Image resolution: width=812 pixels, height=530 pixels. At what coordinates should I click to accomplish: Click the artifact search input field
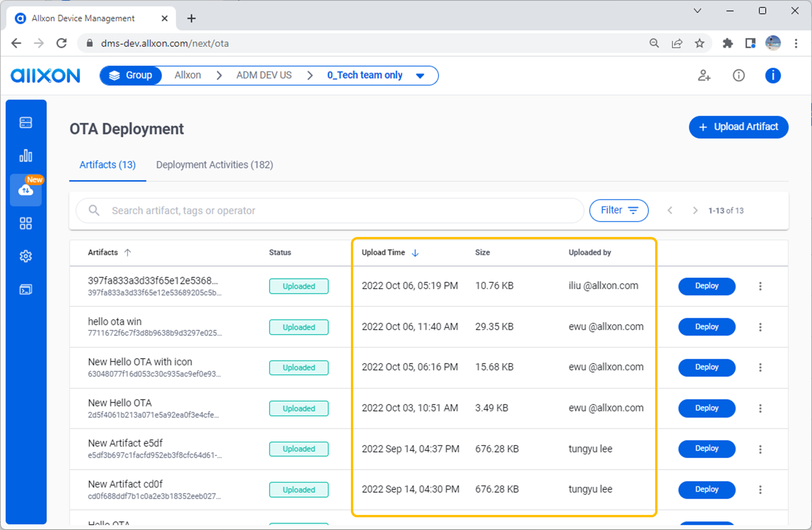(x=330, y=211)
